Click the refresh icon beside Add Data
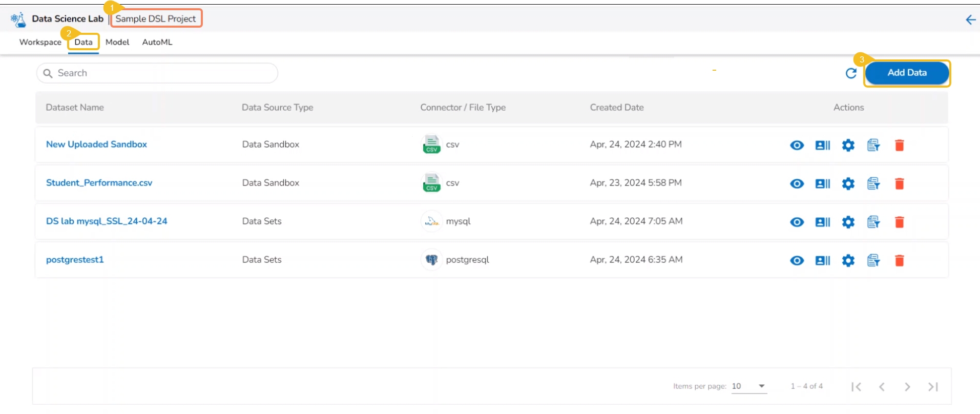980x414 pixels. [x=851, y=73]
